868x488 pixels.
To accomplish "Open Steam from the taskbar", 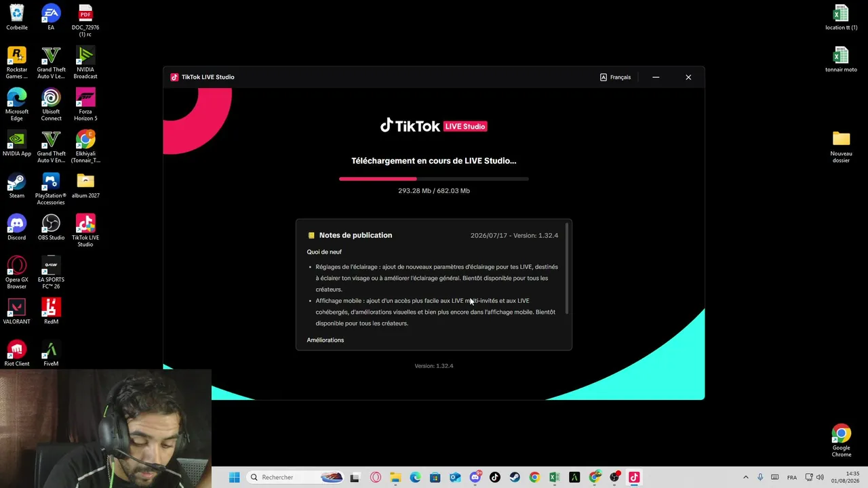I will (515, 477).
